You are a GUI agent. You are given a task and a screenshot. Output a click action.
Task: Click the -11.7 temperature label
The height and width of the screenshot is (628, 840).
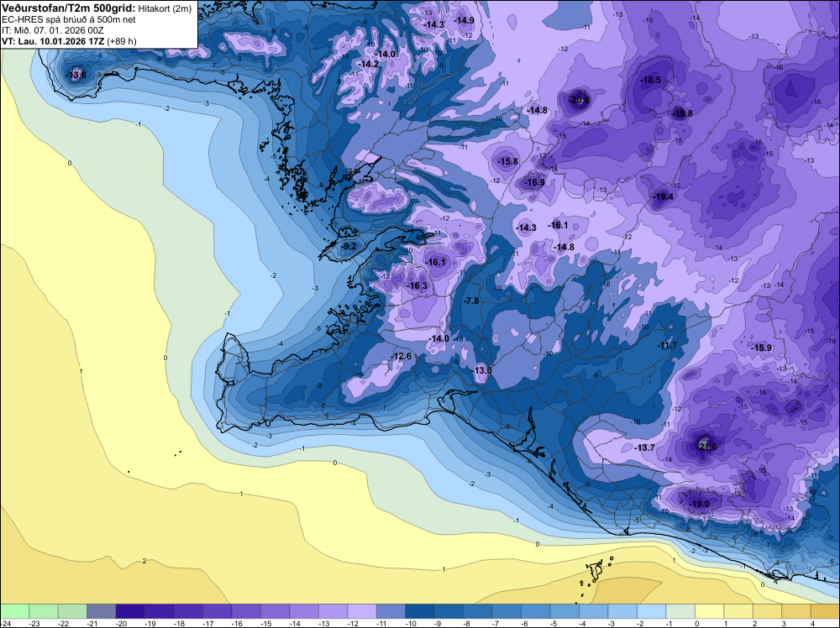click(667, 346)
